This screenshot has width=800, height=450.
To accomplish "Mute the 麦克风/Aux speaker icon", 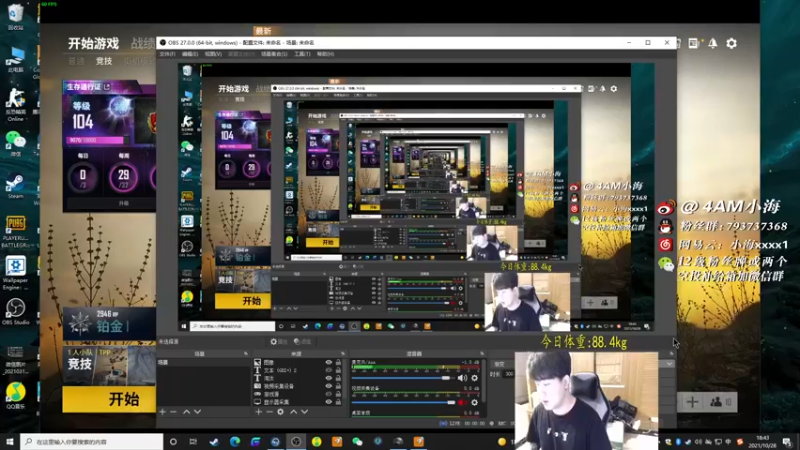I will (x=462, y=378).
